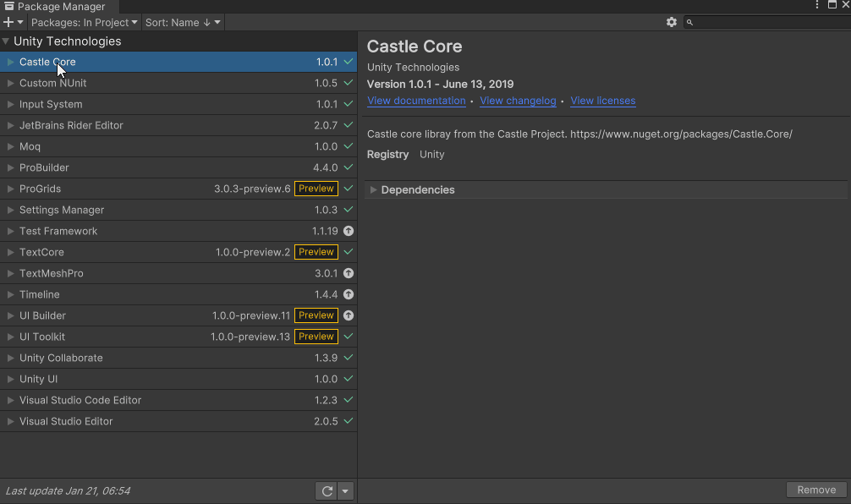The height and width of the screenshot is (504, 851).
Task: Open the View documentation link
Action: tap(416, 101)
